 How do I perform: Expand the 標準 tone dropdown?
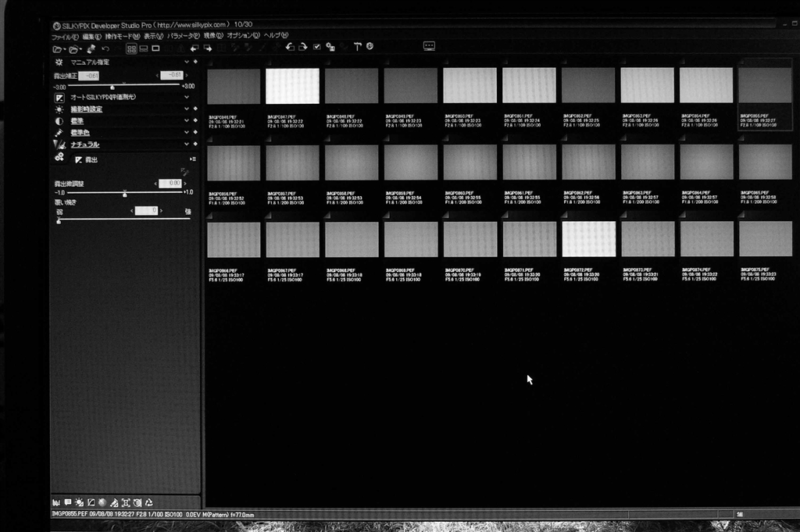186,120
